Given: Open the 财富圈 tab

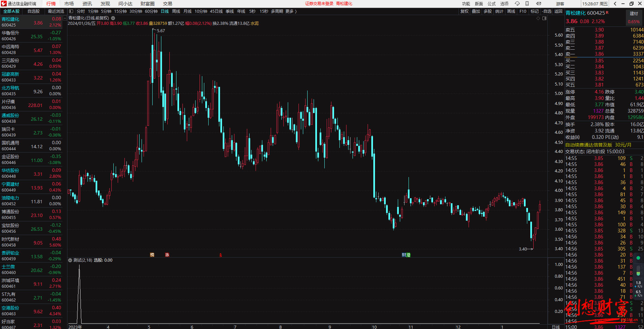Looking at the screenshot, I should 148,4.
